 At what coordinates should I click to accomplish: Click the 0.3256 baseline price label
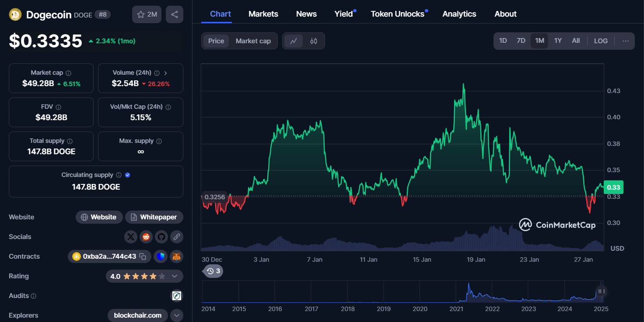tap(215, 197)
